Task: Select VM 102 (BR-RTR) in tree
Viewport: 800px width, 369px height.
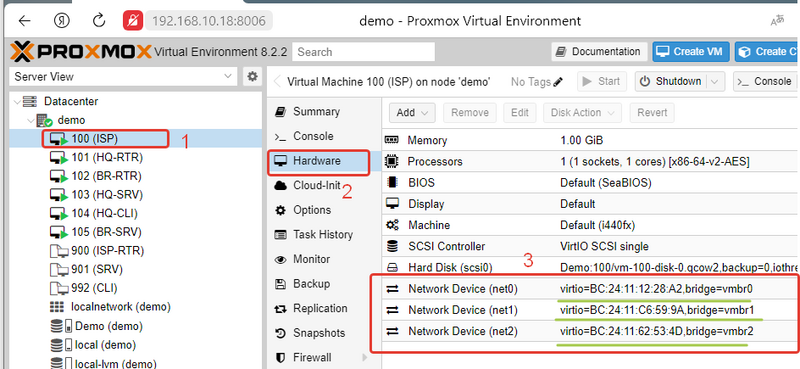Action: (x=136, y=177)
